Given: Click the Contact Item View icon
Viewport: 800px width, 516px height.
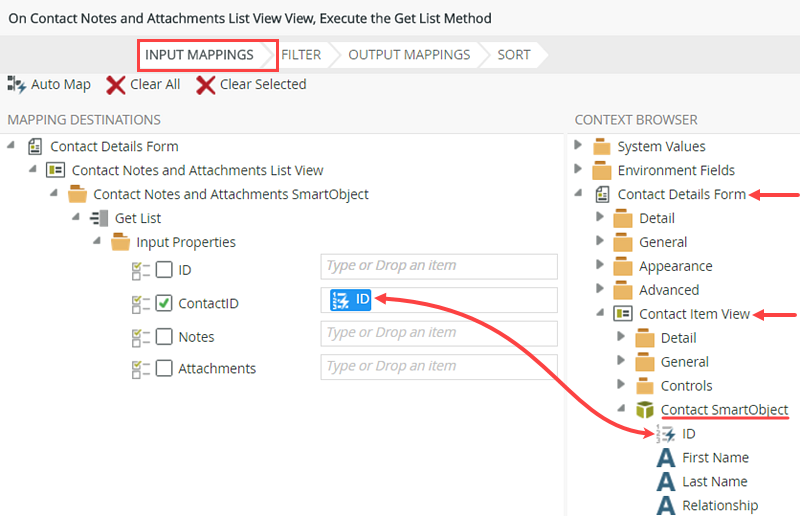Looking at the screenshot, I should 624,314.
